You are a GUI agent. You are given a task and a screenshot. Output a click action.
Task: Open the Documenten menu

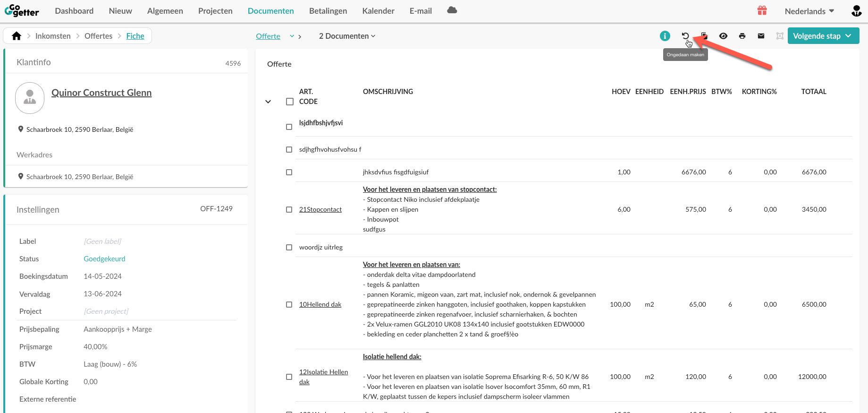(x=271, y=11)
